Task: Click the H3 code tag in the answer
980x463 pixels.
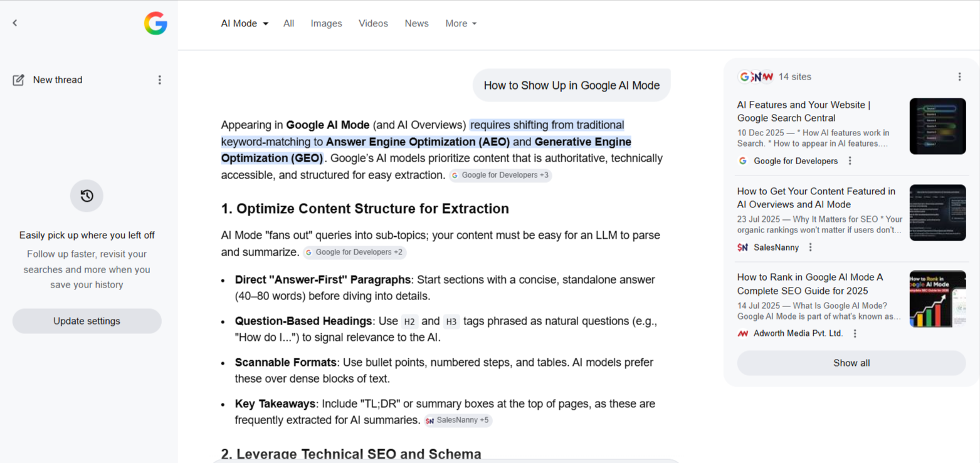Action: click(x=451, y=321)
